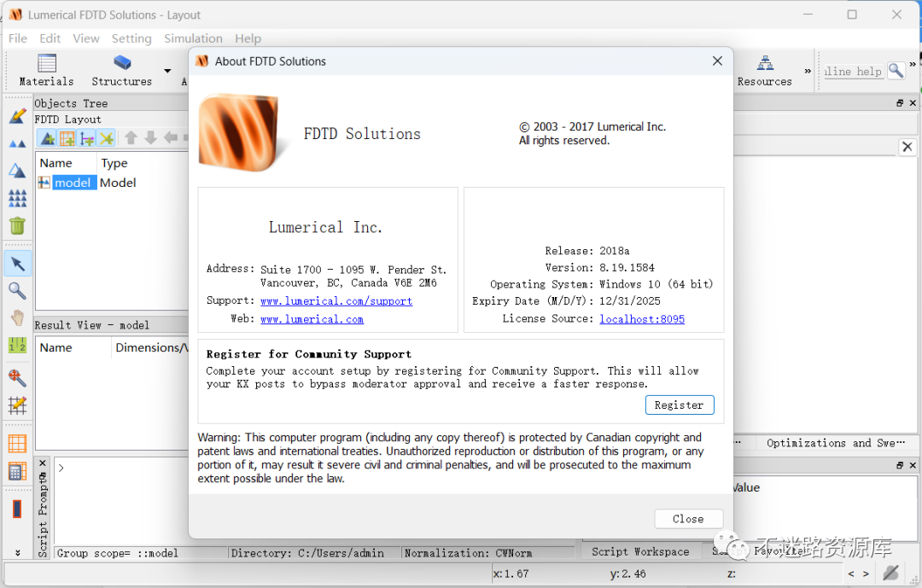Close the Script Prompt panel

pos(43,463)
